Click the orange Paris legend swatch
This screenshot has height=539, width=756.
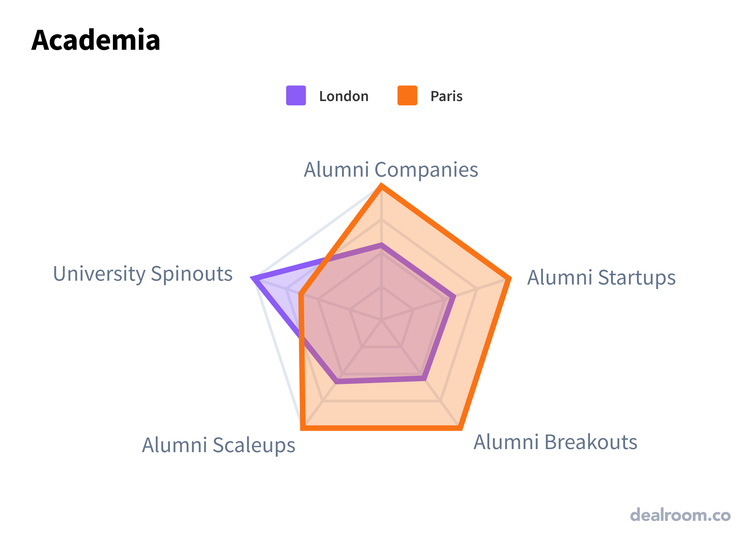point(407,95)
